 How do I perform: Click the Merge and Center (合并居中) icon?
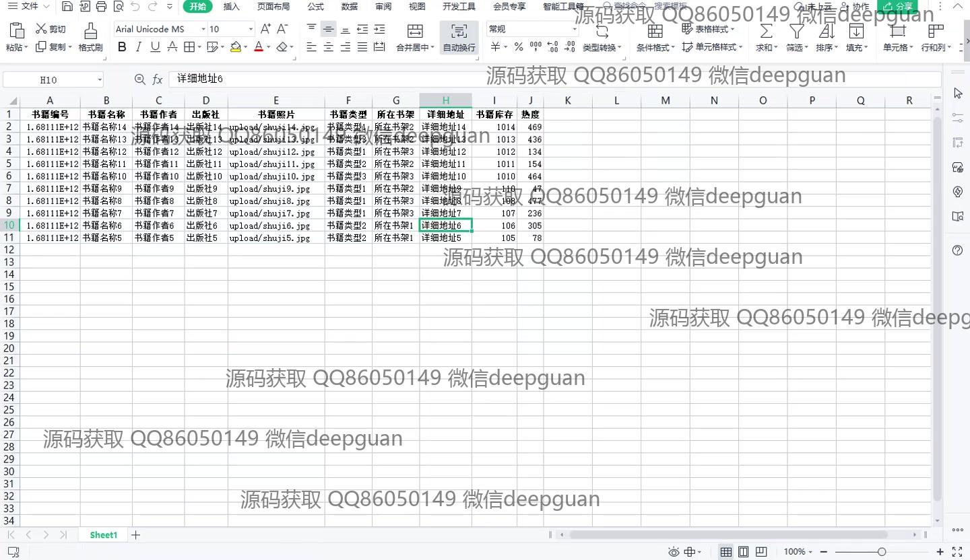coord(416,31)
